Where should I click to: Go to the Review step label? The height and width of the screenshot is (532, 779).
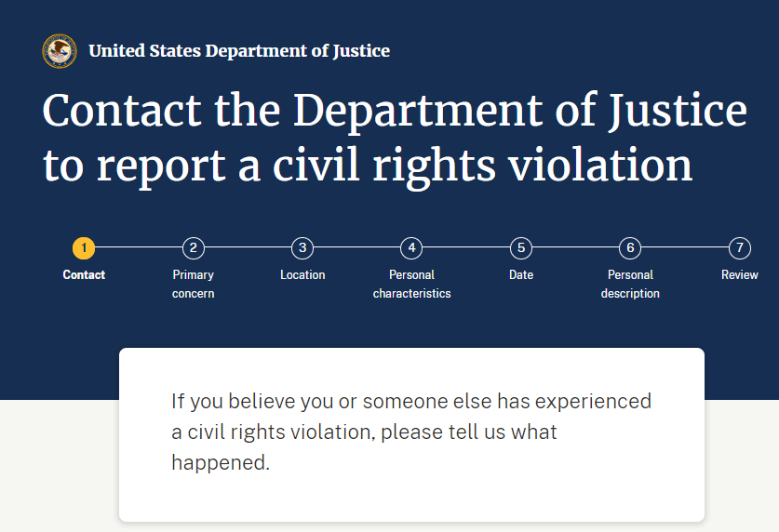point(740,275)
